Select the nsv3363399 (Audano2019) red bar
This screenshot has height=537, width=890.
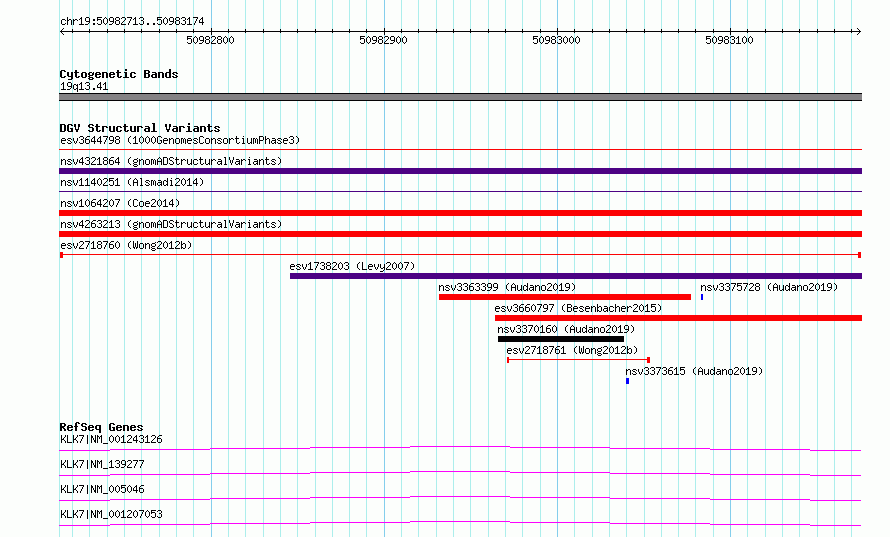[x=565, y=297]
